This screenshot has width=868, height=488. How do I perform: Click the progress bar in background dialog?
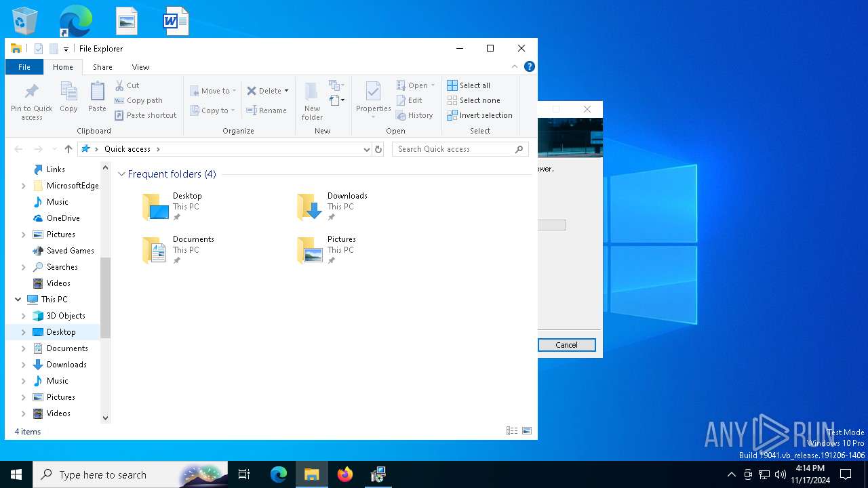(552, 225)
